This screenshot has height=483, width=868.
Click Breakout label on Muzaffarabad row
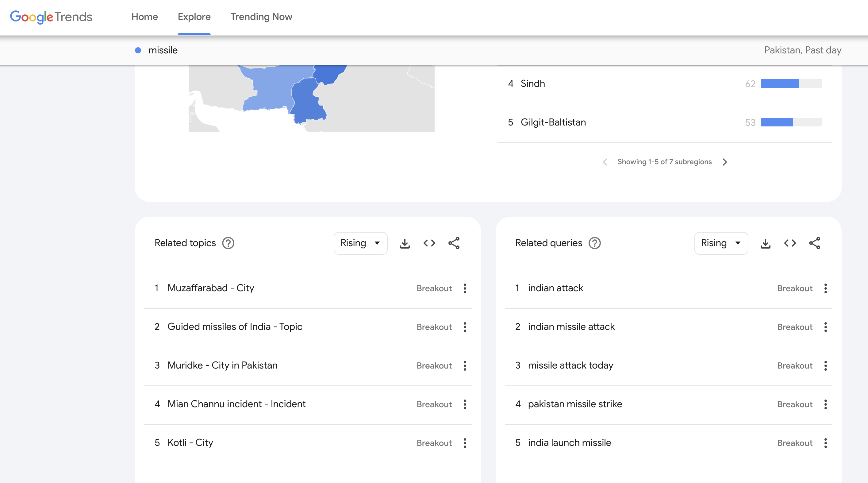[434, 288]
